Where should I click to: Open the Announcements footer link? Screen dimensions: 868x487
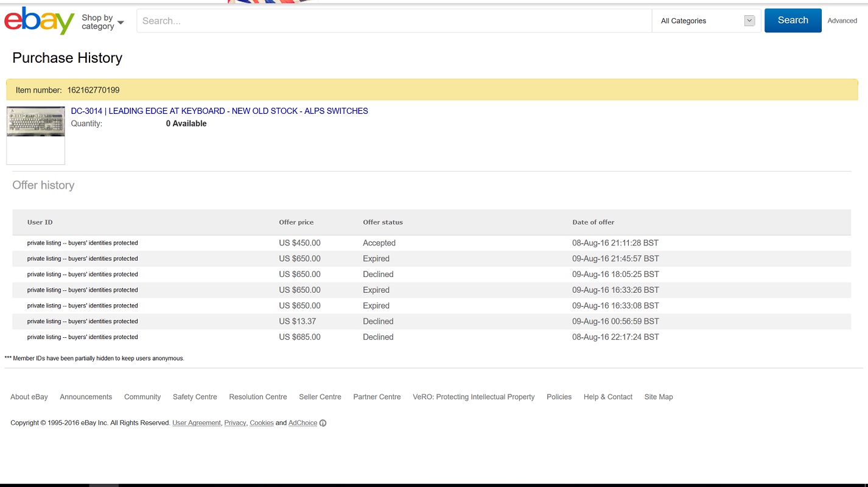coord(86,397)
